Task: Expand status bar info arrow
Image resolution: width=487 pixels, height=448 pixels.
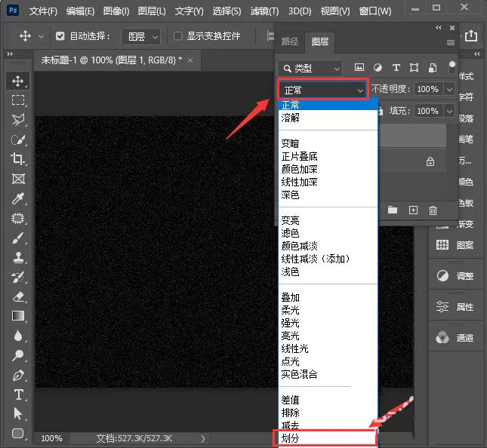Action: [x=203, y=438]
